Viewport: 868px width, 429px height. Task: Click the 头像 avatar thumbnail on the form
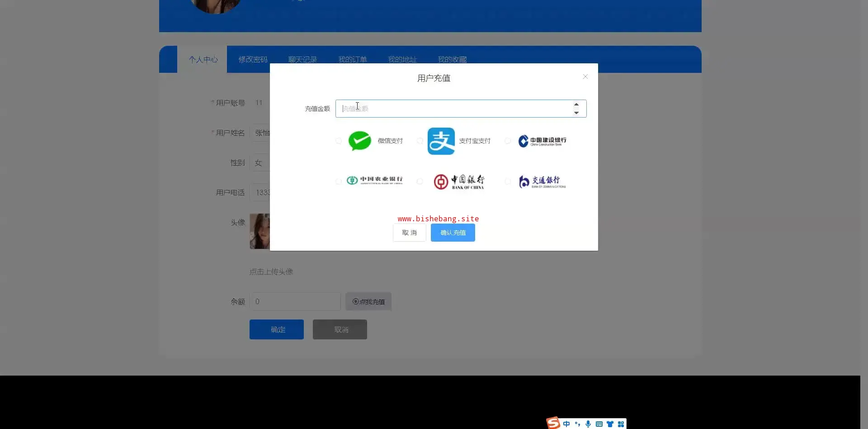point(260,231)
